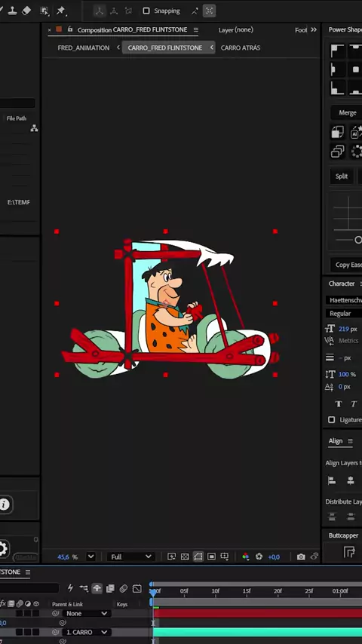The height and width of the screenshot is (644, 362).
Task: Open the settings gear icon
Action: tap(3, 549)
